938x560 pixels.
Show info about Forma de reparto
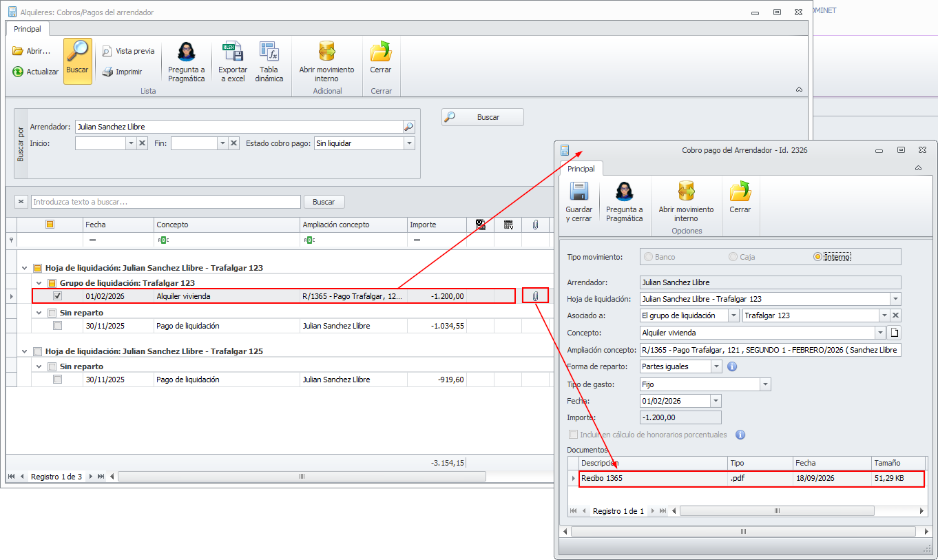pos(732,366)
